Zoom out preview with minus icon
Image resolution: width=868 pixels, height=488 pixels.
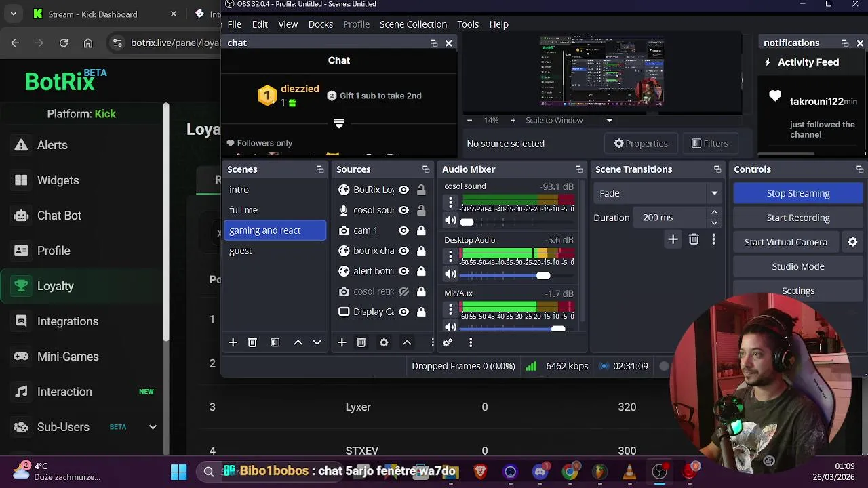tap(469, 120)
